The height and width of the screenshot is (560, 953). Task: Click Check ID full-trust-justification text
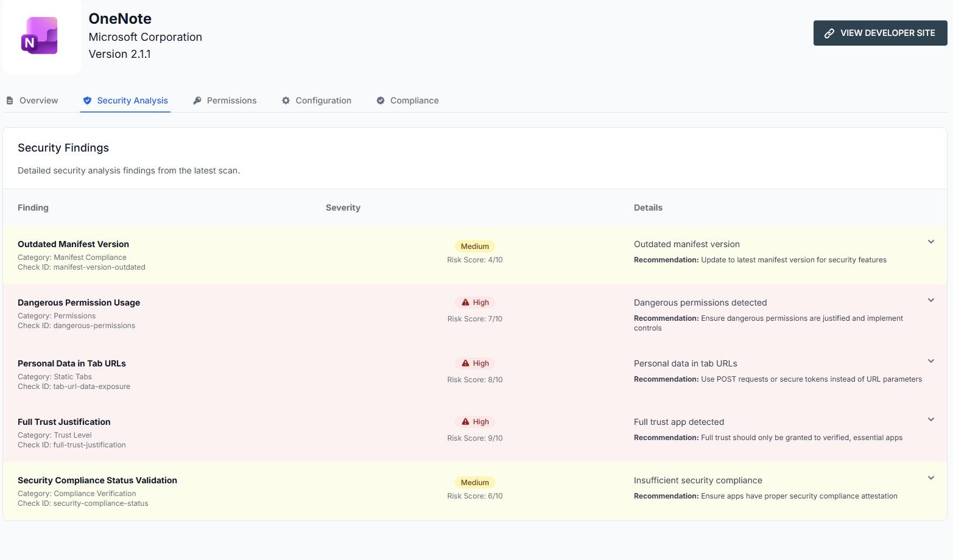point(72,445)
